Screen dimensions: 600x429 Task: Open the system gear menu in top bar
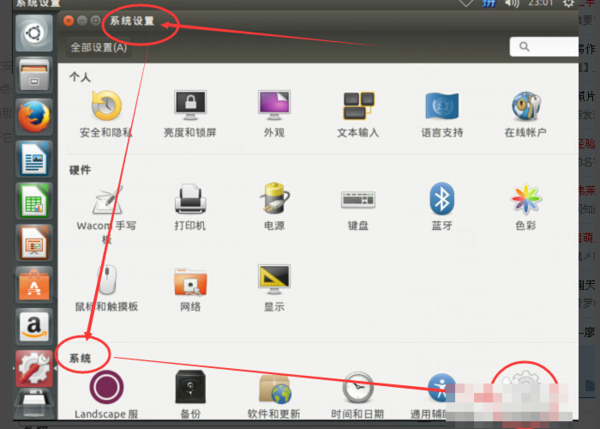pos(568,3)
